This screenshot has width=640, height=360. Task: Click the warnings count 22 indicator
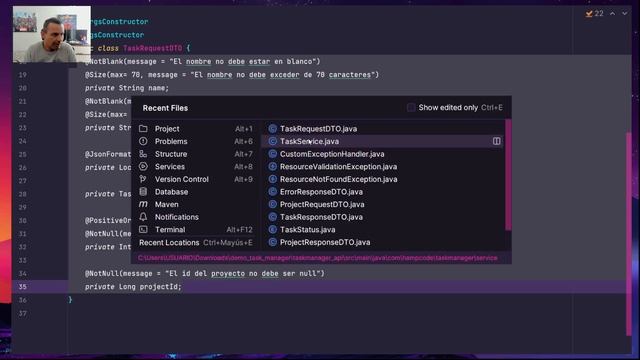(594, 13)
